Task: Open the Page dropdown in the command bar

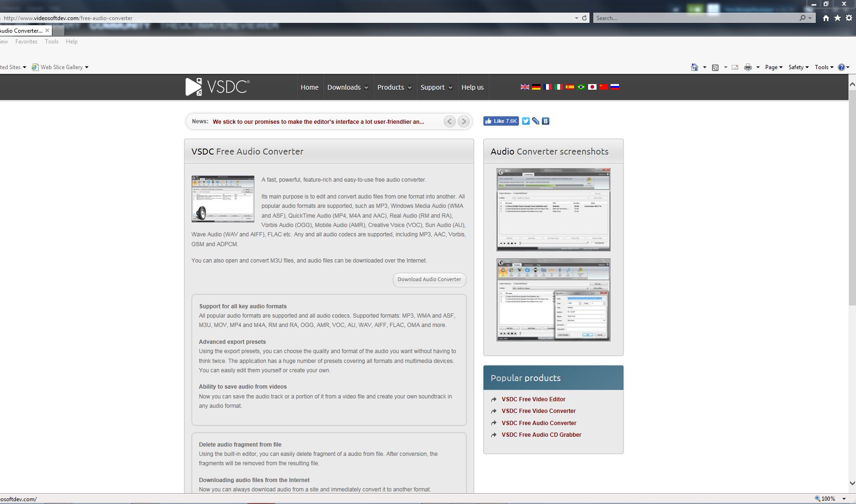Action: click(774, 67)
